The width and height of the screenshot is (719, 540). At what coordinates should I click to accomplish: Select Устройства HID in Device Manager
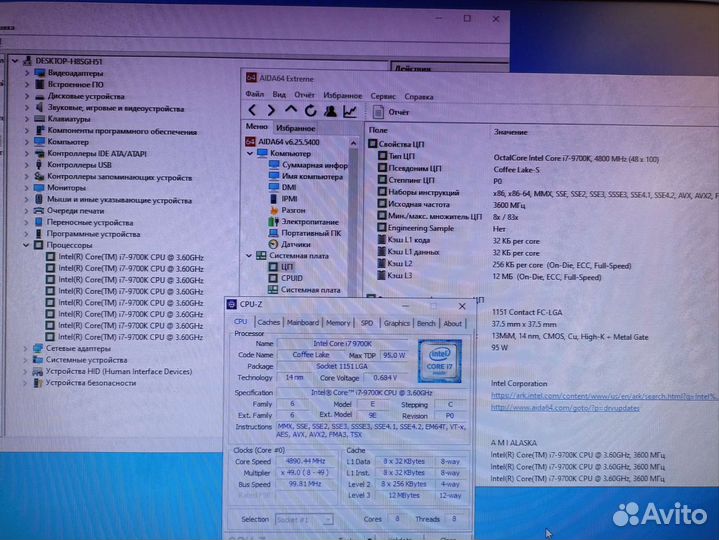113,371
